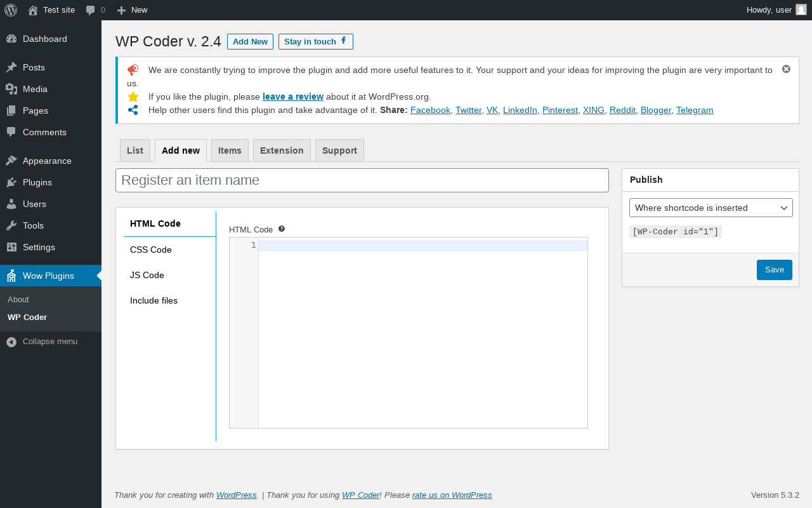Click the Test site home icon
This screenshot has width=812, height=508.
pyautogui.click(x=33, y=10)
